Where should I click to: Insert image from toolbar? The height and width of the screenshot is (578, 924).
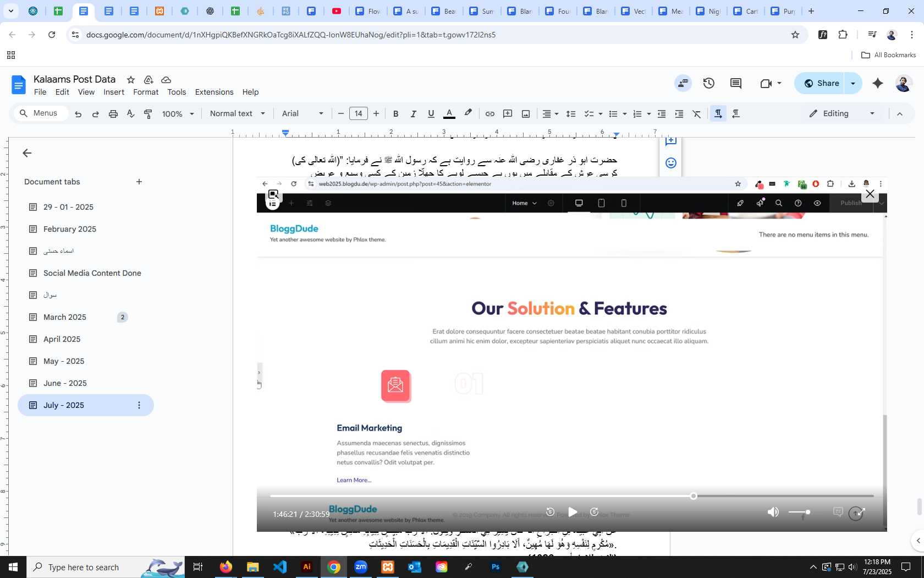tap(526, 114)
